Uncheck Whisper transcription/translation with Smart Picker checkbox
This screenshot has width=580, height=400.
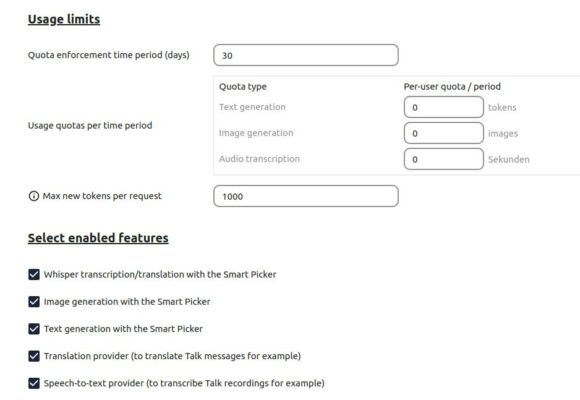(34, 275)
